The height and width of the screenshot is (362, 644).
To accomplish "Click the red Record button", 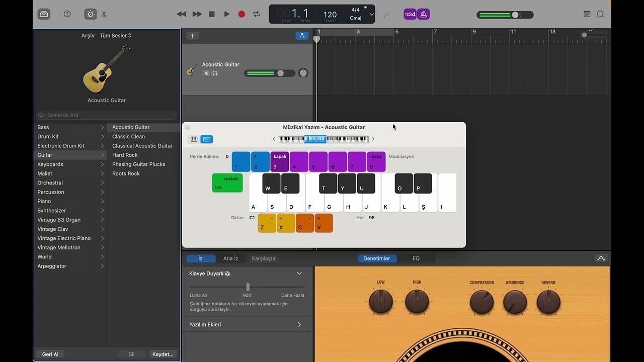I will coord(242,14).
